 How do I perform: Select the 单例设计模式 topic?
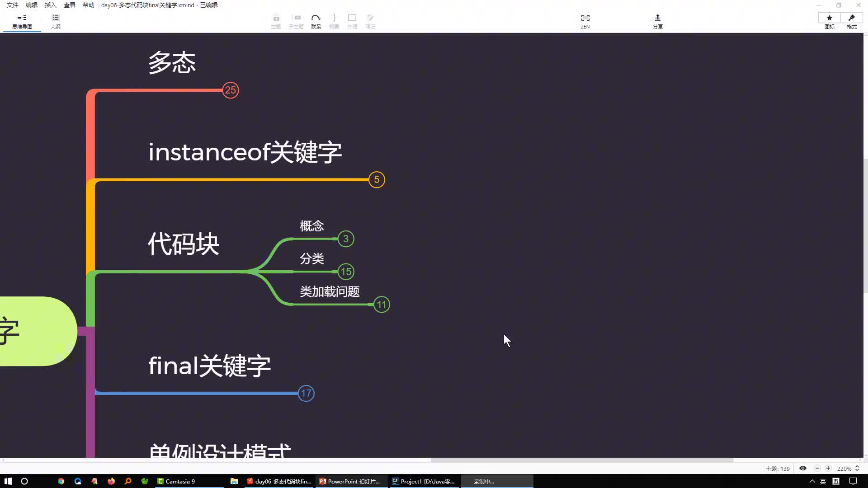point(220,450)
